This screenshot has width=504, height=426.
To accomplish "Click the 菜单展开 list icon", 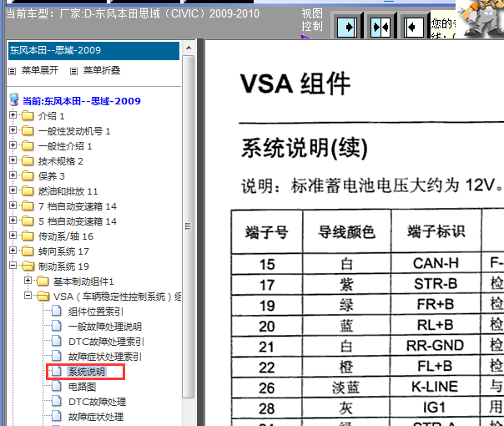I will [13, 71].
